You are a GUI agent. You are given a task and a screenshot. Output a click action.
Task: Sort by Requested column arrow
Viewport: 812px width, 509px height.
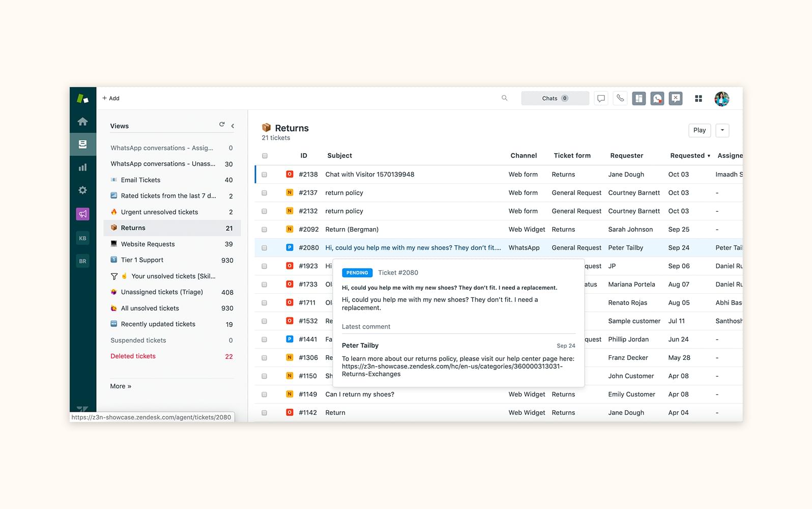click(x=709, y=156)
